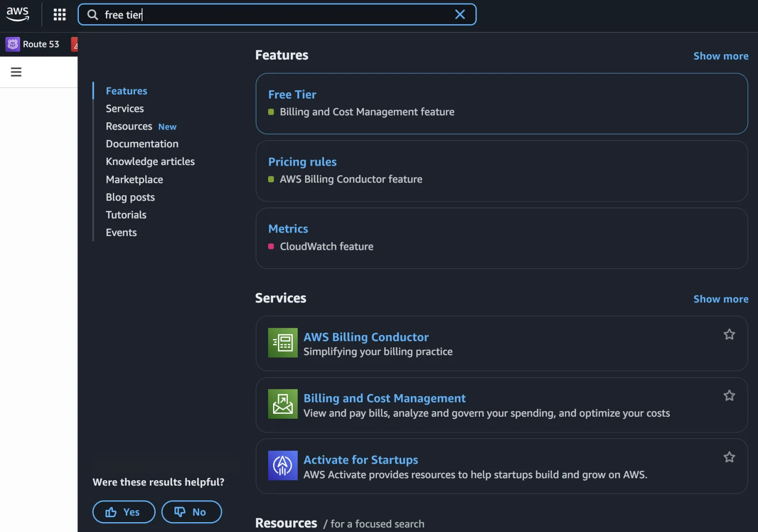Click 'Billing and Cost Management feature' text
Screen dimensions: 758x532
pos(367,112)
